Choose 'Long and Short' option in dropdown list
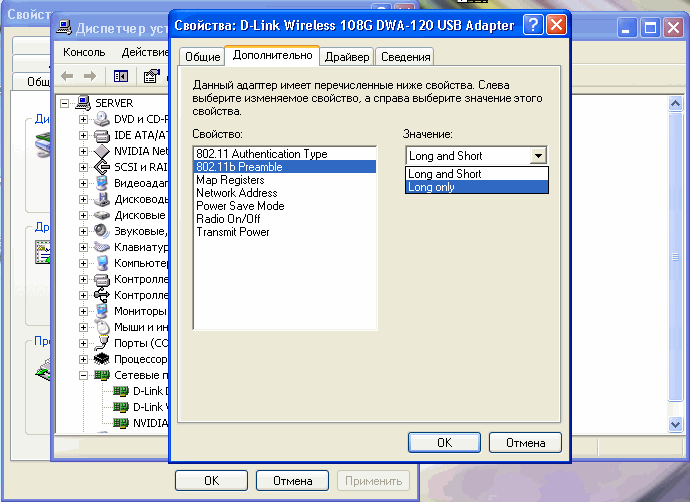Screen dimensions: 690x502 pos(477,174)
